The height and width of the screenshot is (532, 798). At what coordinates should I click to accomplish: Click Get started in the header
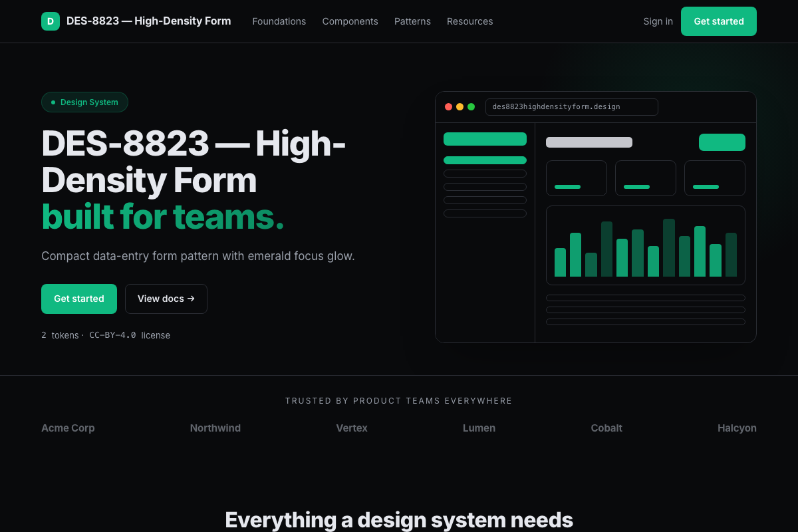pyautogui.click(x=719, y=21)
